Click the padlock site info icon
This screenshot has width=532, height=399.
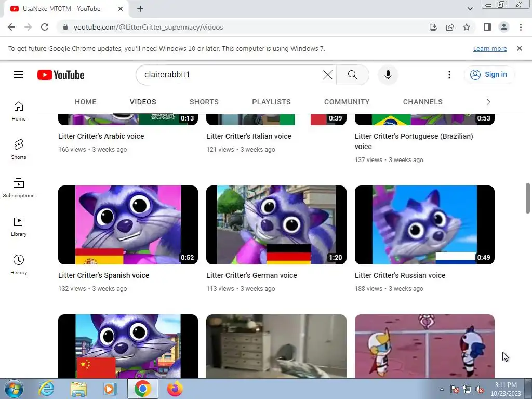(65, 27)
